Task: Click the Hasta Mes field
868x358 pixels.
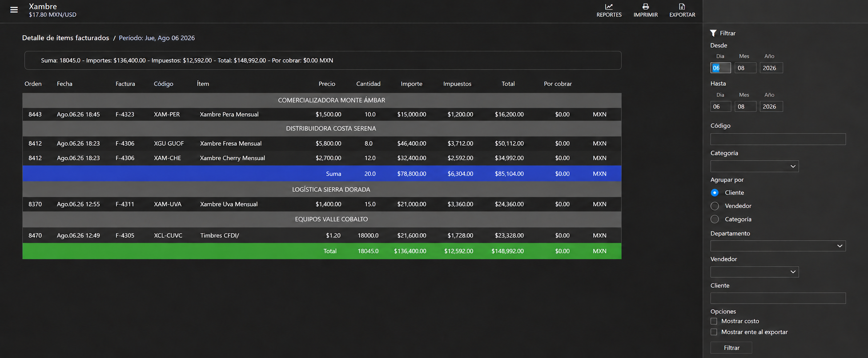Action: coord(745,107)
